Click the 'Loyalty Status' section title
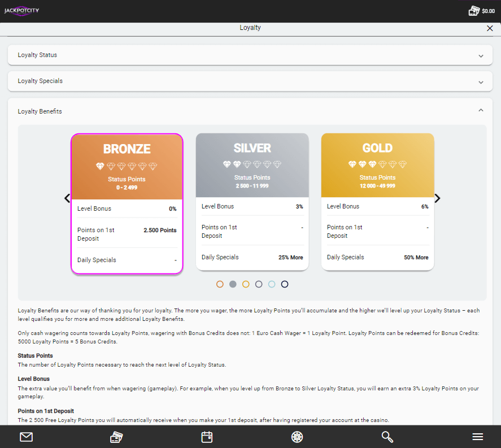This screenshot has width=501, height=448. 37,55
